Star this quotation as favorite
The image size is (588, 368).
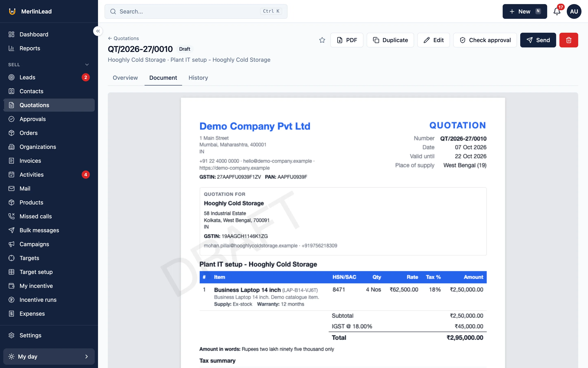(322, 40)
